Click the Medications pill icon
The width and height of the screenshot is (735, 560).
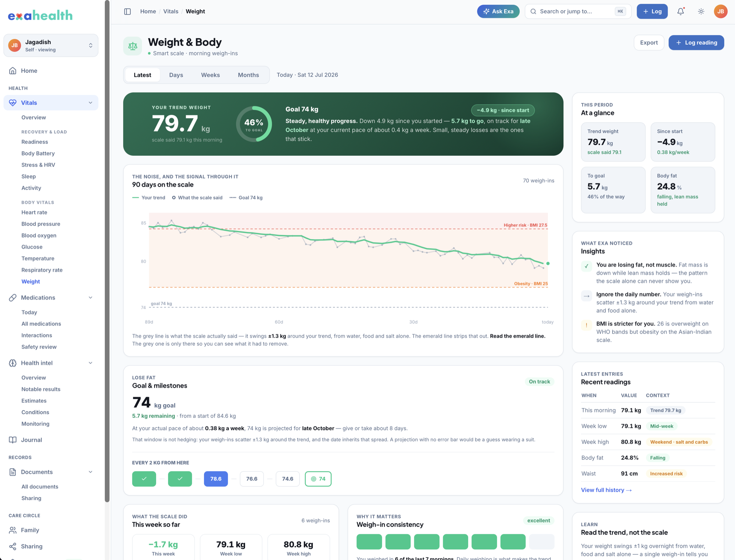[13, 298]
